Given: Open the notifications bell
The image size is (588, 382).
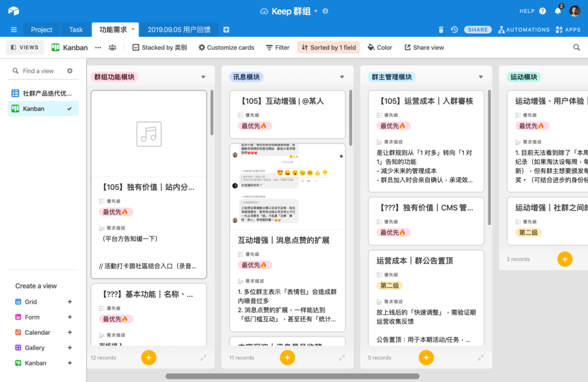Looking at the screenshot, I should tap(558, 11).
